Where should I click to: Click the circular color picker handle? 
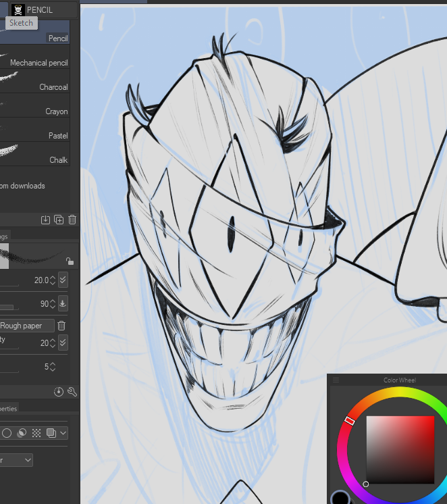coord(366,484)
